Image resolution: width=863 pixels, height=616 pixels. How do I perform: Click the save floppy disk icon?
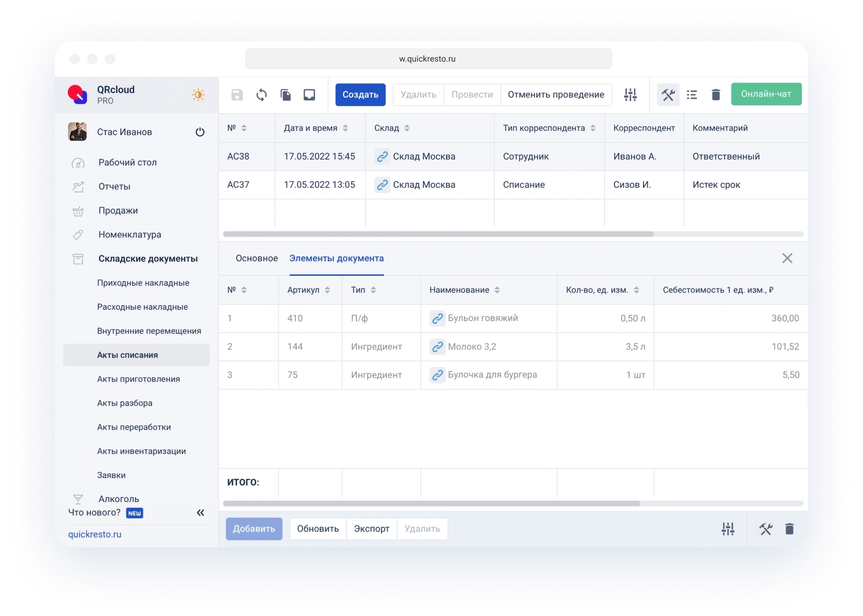[x=237, y=95]
